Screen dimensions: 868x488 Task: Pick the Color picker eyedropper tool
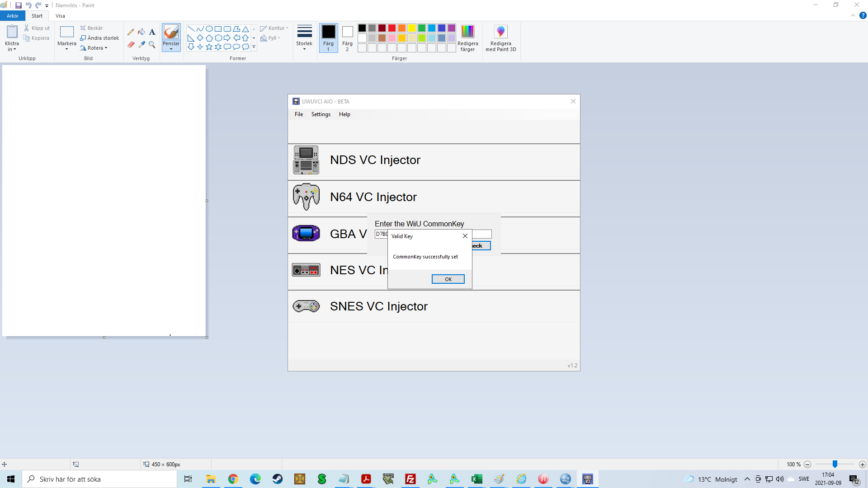point(142,45)
